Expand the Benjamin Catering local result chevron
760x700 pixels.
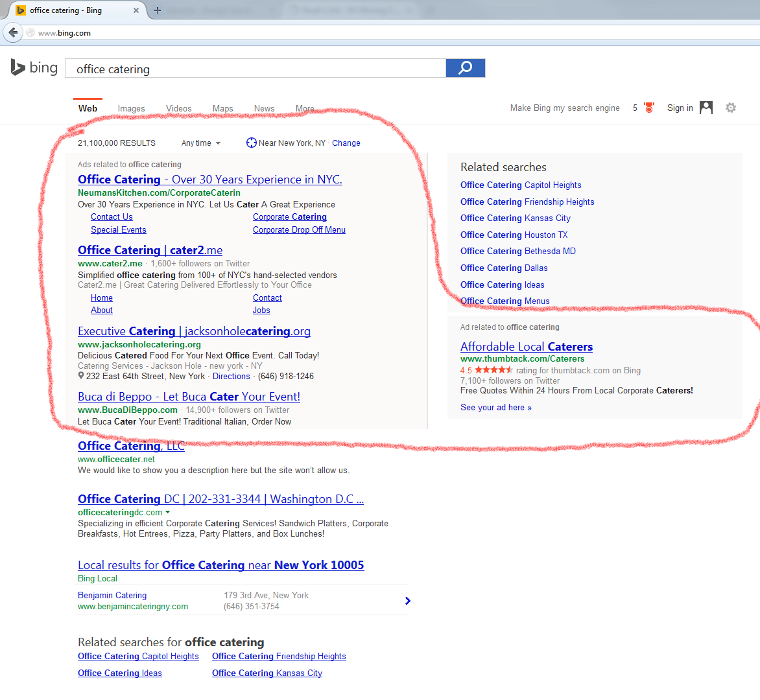407,601
